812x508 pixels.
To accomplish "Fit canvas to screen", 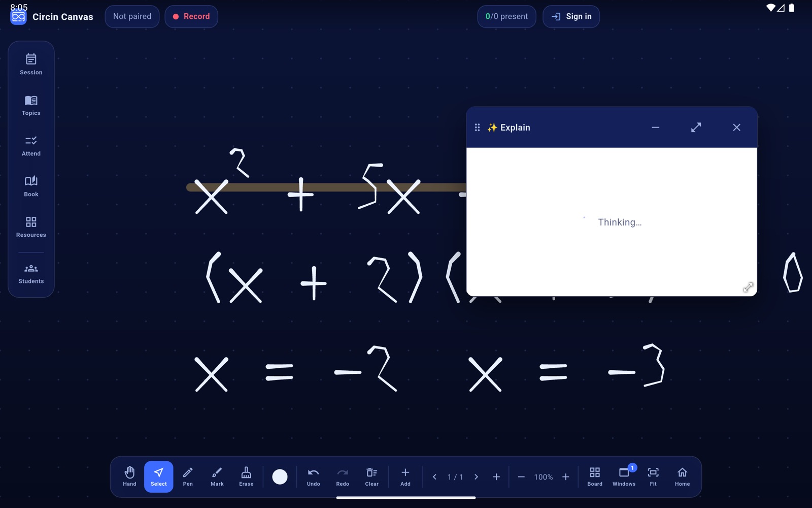I will tap(653, 477).
